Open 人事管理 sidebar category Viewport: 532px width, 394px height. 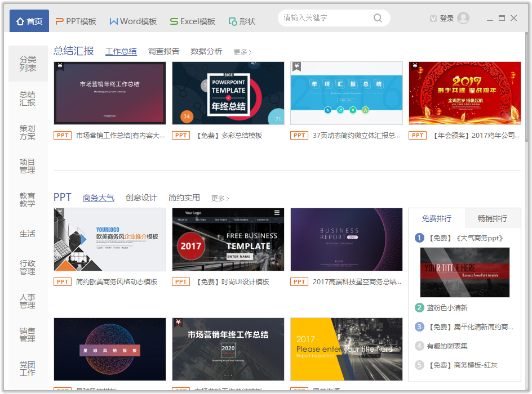[28, 301]
